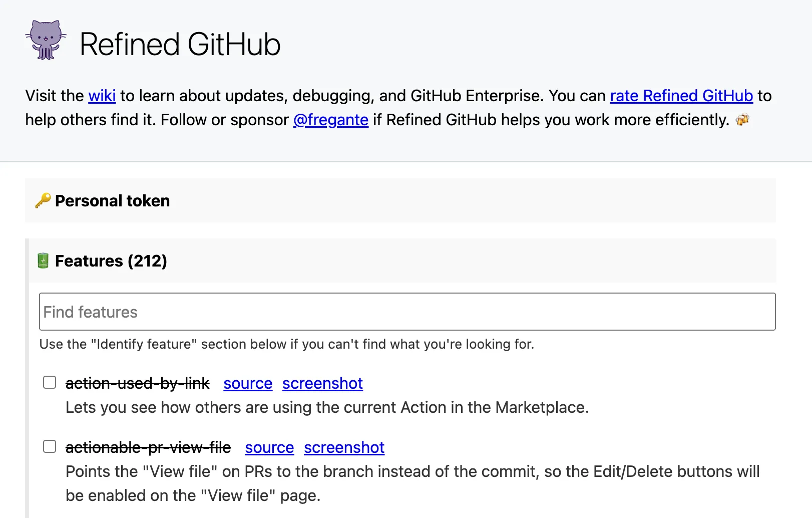Open source link for actionable-pr-view-file
812x518 pixels.
click(x=269, y=447)
